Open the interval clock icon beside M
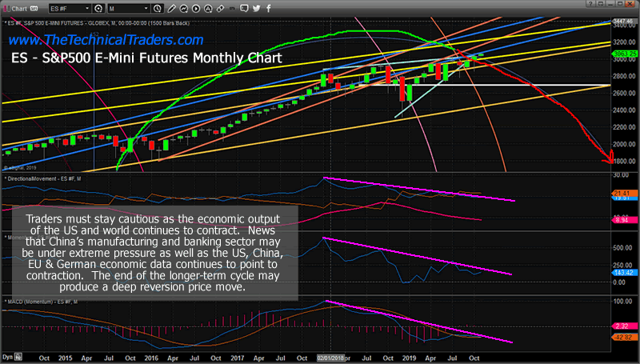640x364 pixels. coord(158,9)
